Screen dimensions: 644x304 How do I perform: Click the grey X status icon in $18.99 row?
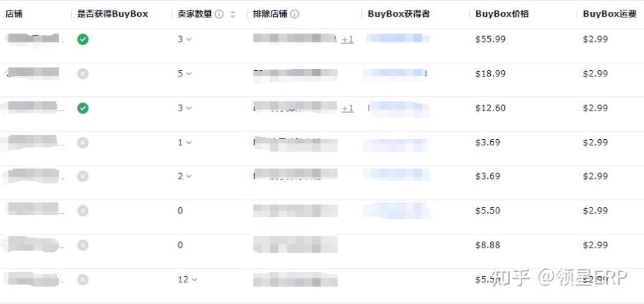click(x=83, y=74)
